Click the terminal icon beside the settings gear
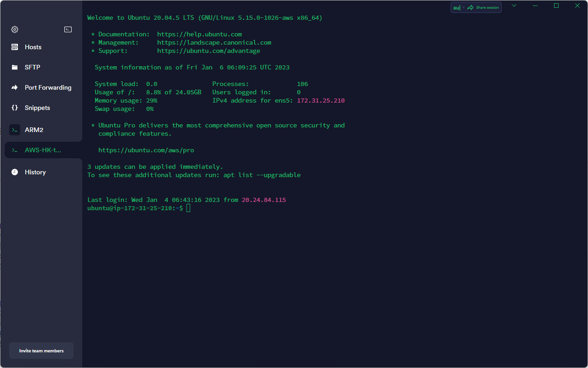This screenshot has width=588, height=368. [x=68, y=29]
